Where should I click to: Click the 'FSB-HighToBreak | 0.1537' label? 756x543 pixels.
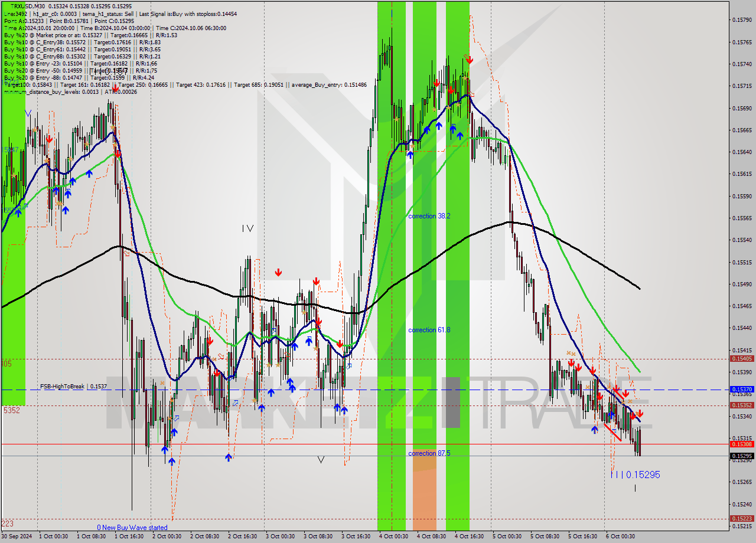74,386
